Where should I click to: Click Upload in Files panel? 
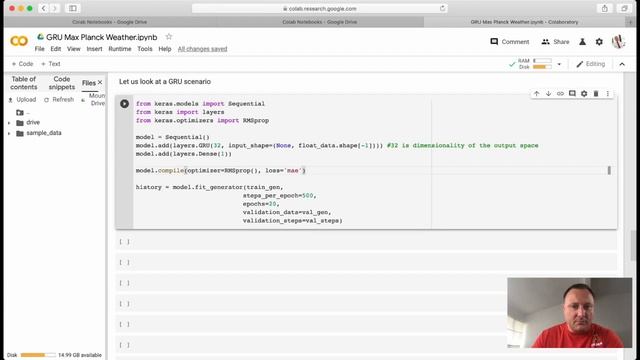tap(22, 100)
